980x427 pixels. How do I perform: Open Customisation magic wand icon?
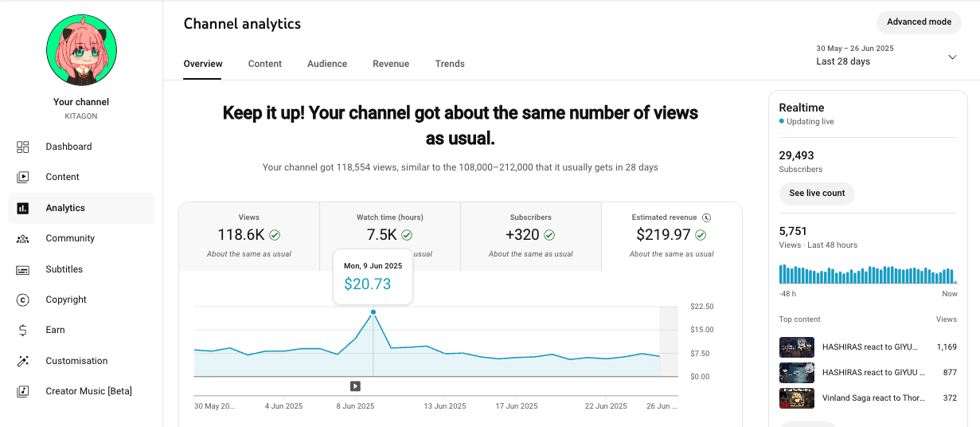point(23,361)
